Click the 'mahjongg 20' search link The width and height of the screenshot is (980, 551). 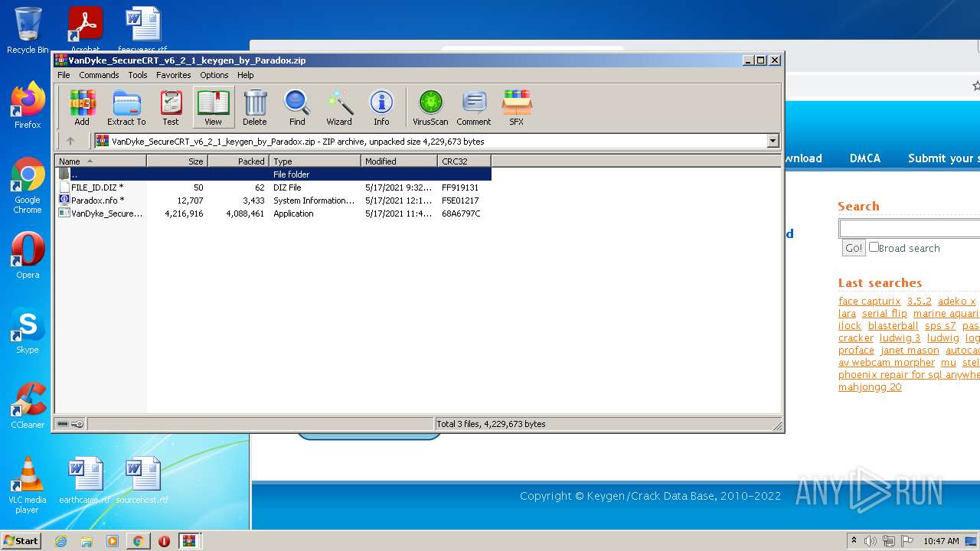[870, 386]
